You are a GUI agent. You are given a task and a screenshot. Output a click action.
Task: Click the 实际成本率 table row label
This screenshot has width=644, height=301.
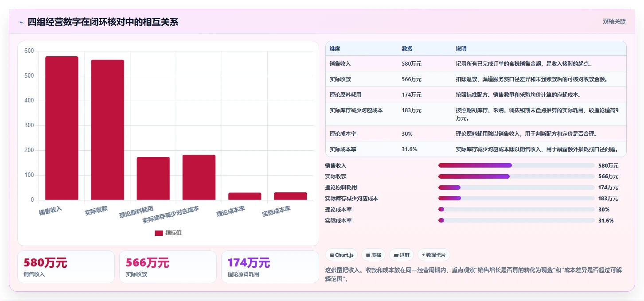pyautogui.click(x=343, y=149)
